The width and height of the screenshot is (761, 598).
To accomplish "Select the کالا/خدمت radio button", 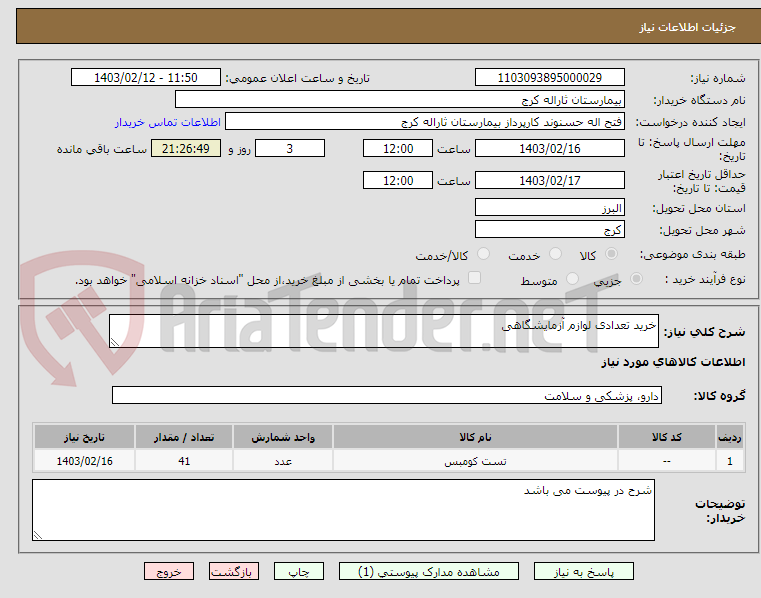I will (483, 253).
